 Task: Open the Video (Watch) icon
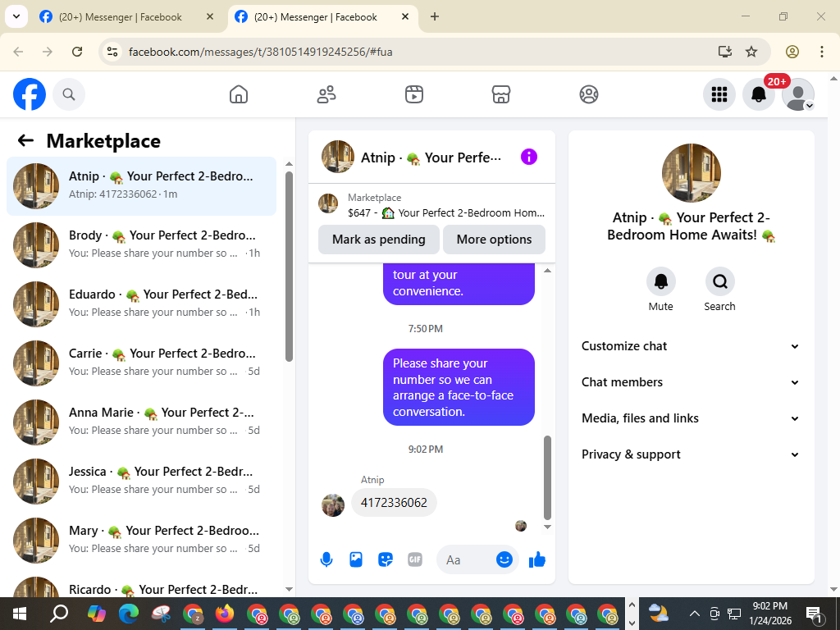413,94
